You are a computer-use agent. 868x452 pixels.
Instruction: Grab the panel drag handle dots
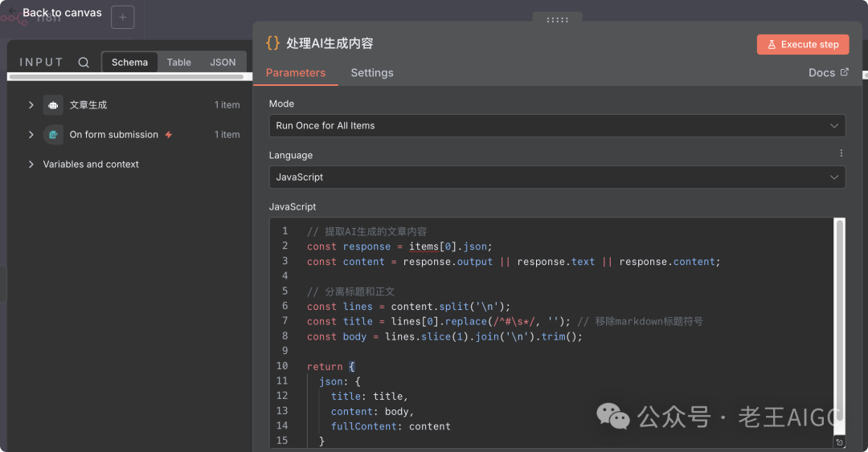point(558,19)
